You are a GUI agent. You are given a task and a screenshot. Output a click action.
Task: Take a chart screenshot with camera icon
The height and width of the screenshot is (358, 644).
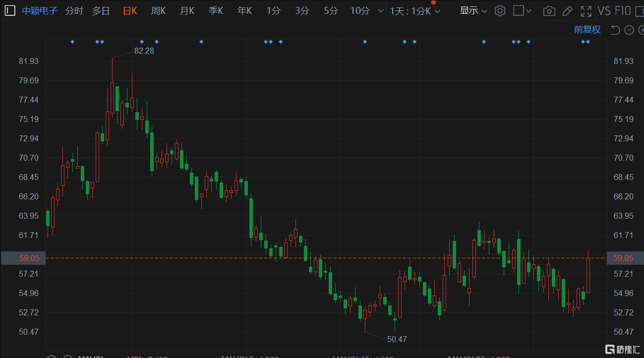[549, 11]
